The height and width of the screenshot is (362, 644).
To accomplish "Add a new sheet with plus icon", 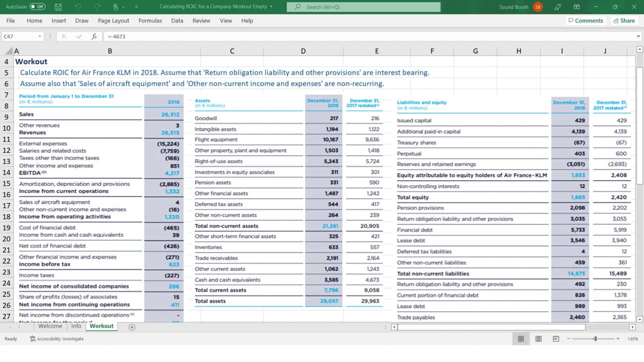I will coord(131,326).
